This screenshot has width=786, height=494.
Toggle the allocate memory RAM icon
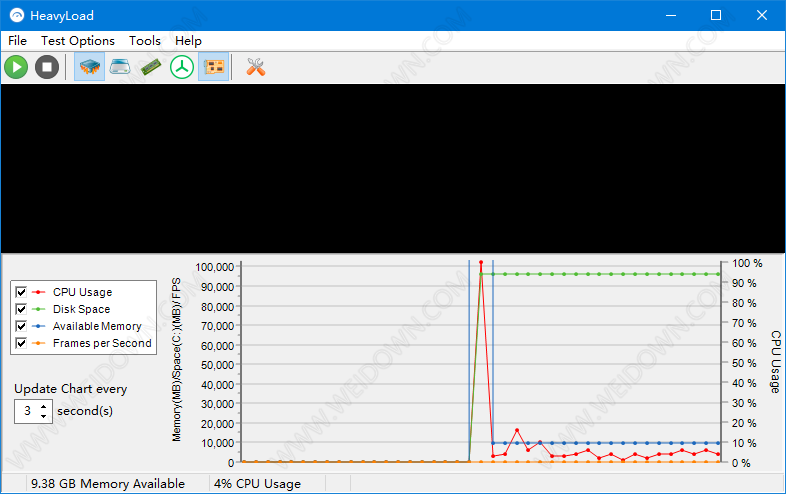click(x=150, y=67)
